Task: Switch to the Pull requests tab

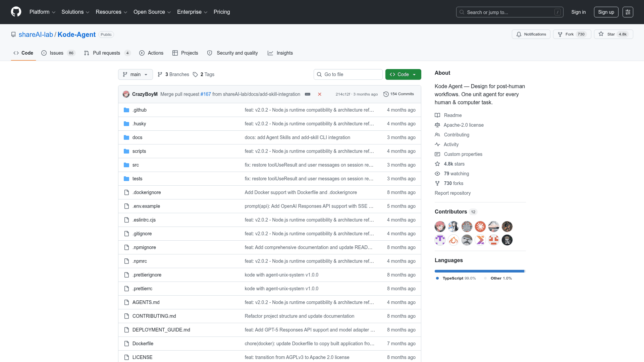Action: 107,53
